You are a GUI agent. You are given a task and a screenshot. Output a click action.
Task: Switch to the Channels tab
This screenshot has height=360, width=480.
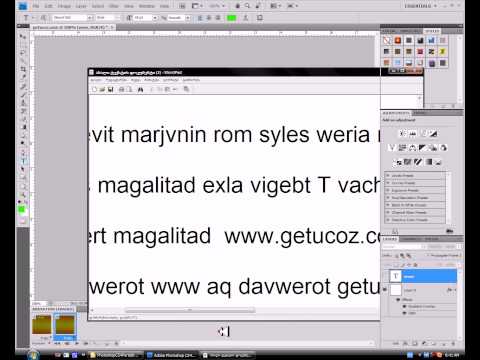pos(410,239)
